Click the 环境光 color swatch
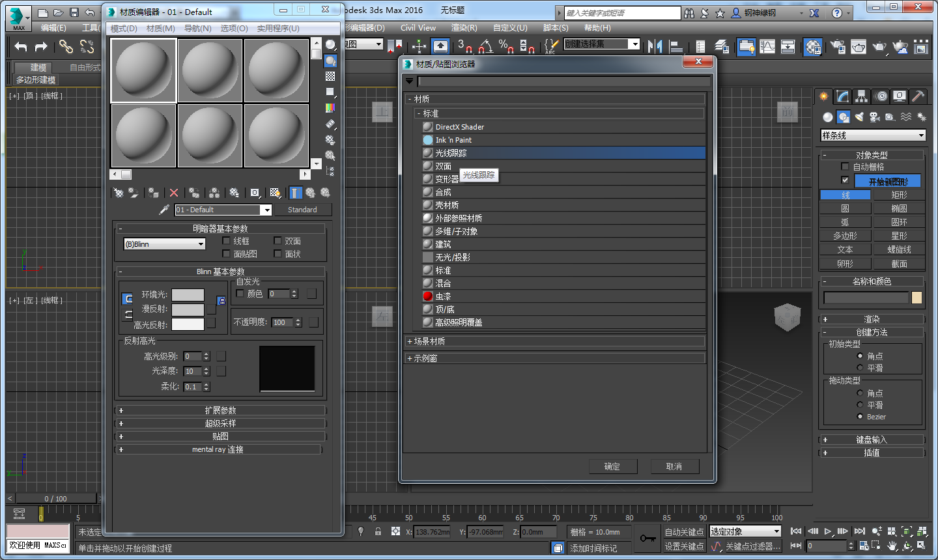The width and height of the screenshot is (938, 560). pyautogui.click(x=188, y=295)
